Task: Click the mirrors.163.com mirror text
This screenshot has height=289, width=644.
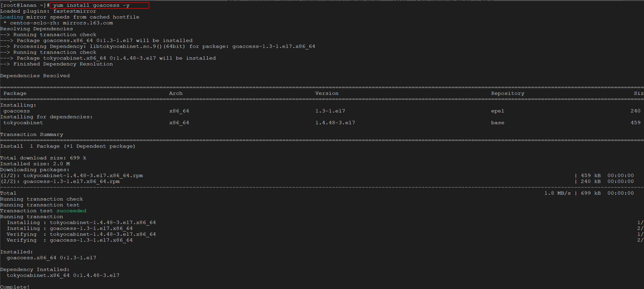Action: [88, 23]
